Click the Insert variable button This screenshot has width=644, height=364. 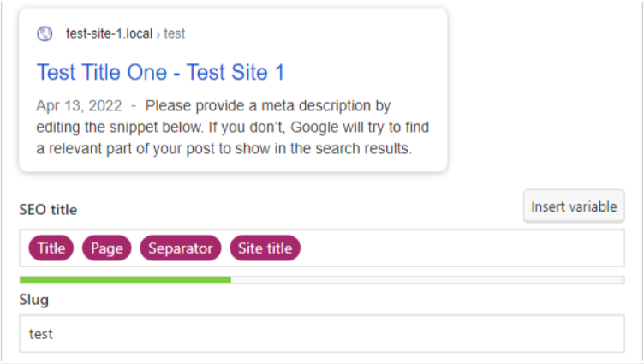pyautogui.click(x=574, y=206)
